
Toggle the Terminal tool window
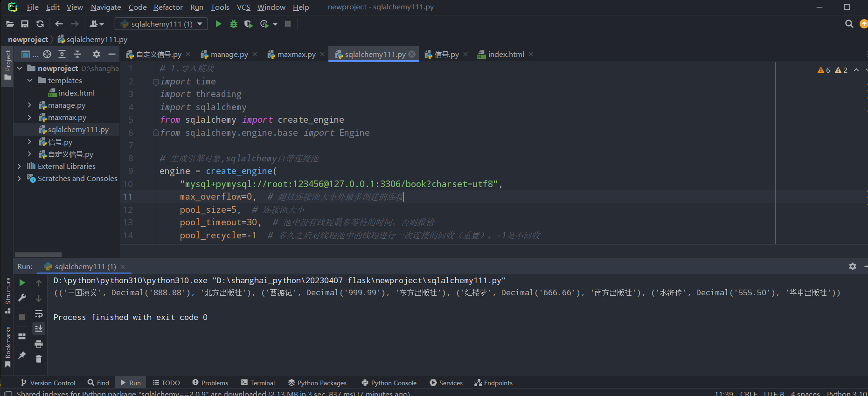point(258,383)
